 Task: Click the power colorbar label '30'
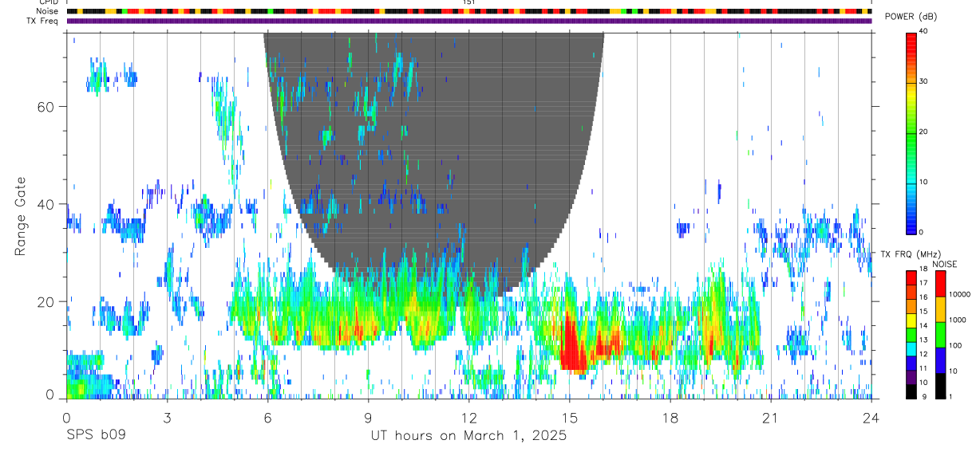click(x=923, y=81)
